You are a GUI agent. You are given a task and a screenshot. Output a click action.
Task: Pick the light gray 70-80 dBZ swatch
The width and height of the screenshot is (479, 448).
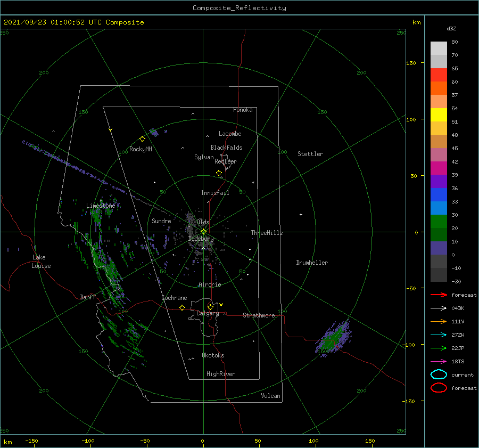point(439,48)
